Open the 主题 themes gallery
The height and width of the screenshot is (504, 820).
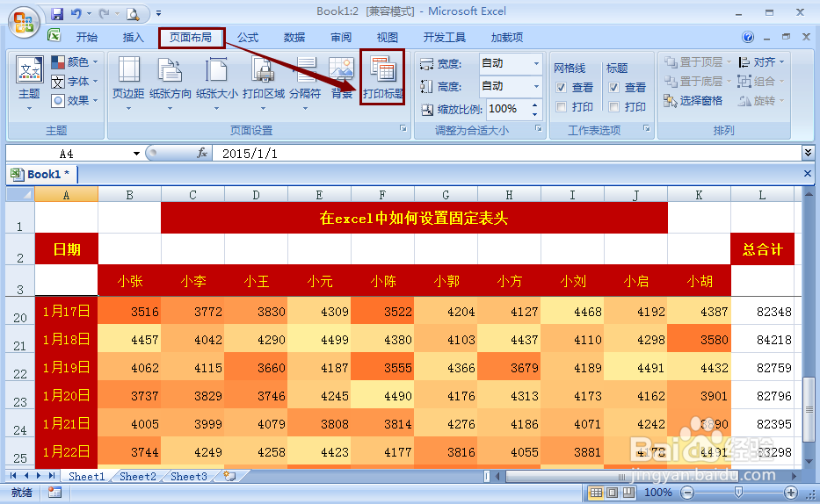(29, 83)
